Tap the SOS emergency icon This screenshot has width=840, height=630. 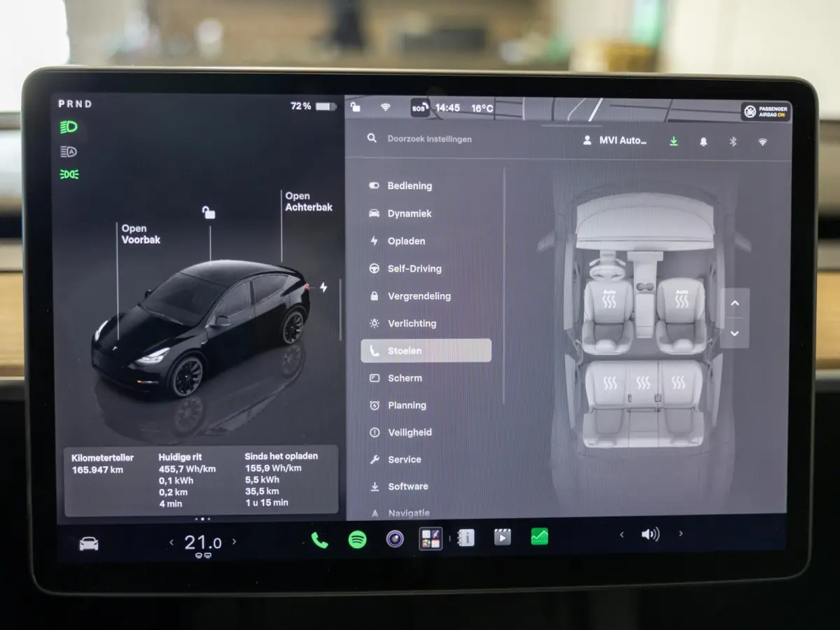pos(419,108)
